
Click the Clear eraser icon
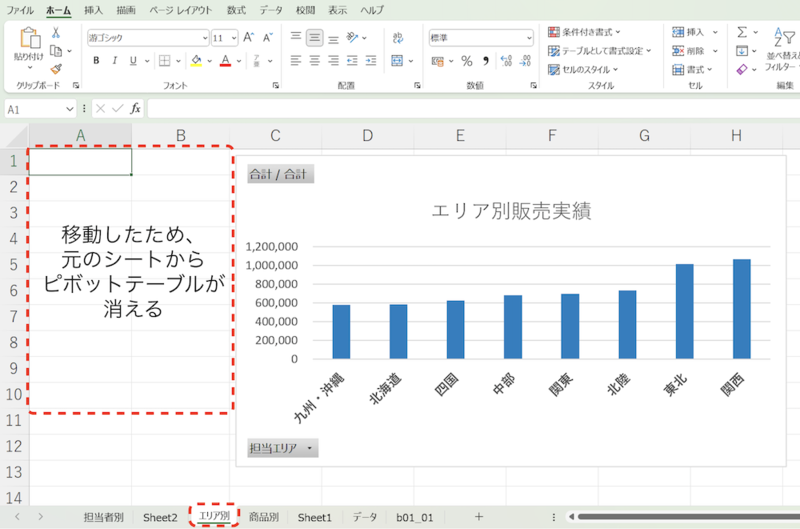point(742,69)
